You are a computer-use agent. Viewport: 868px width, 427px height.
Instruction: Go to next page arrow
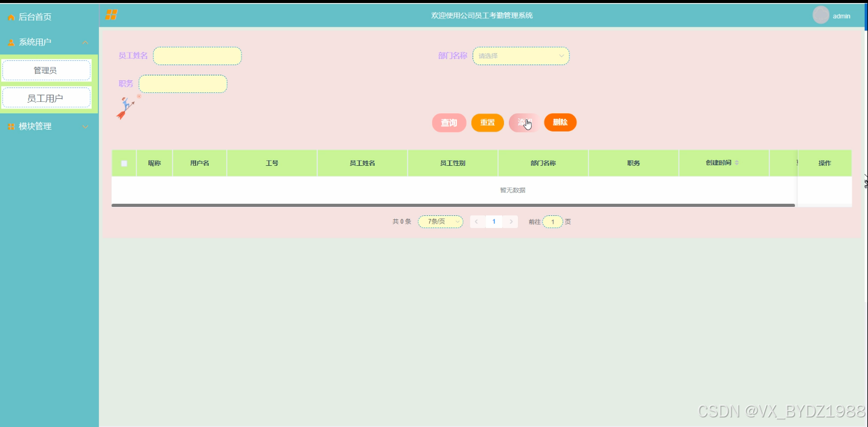click(x=511, y=222)
